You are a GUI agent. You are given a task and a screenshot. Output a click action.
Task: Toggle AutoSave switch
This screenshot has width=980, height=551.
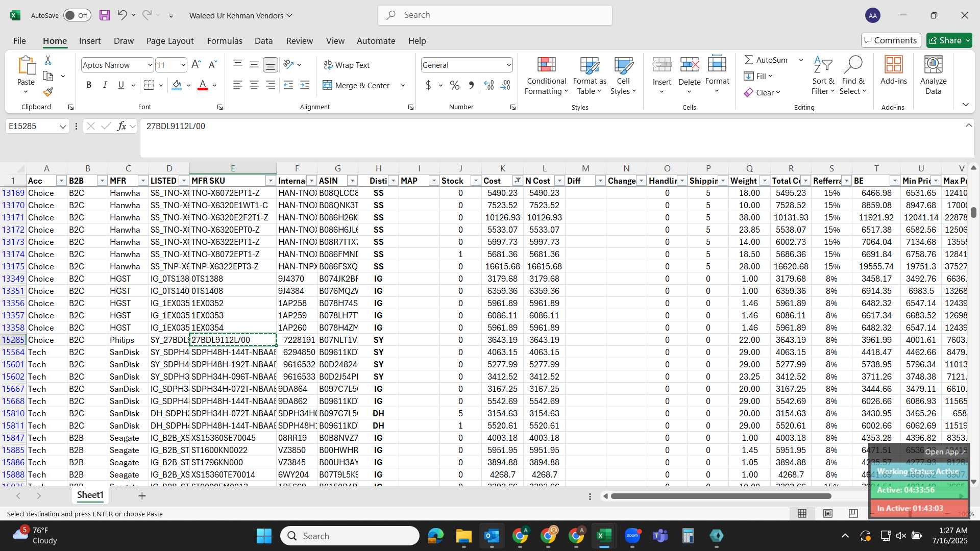pyautogui.click(x=77, y=15)
